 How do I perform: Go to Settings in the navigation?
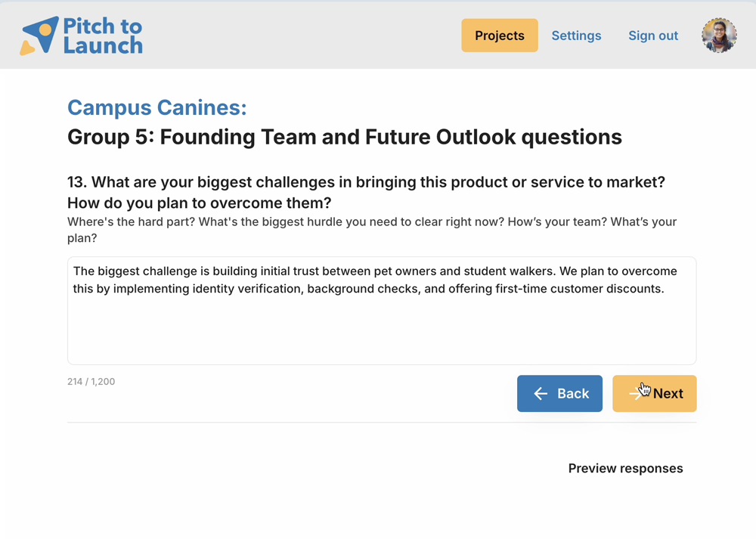pyautogui.click(x=576, y=36)
